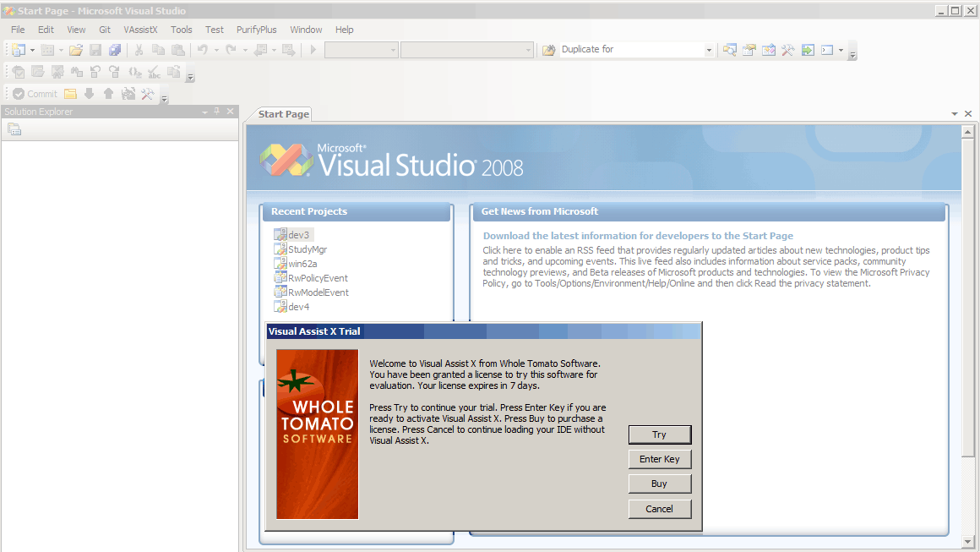Open the File menu
The width and height of the screenshot is (980, 552).
coord(18,30)
